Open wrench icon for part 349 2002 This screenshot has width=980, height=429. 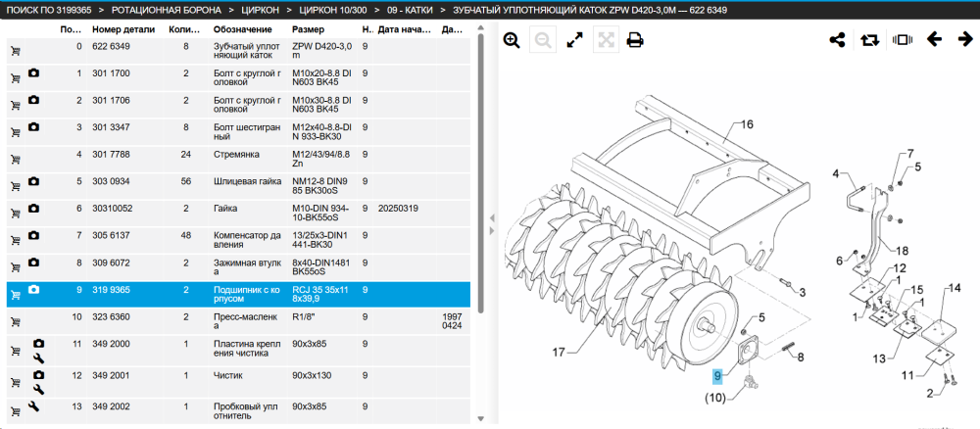(33, 406)
